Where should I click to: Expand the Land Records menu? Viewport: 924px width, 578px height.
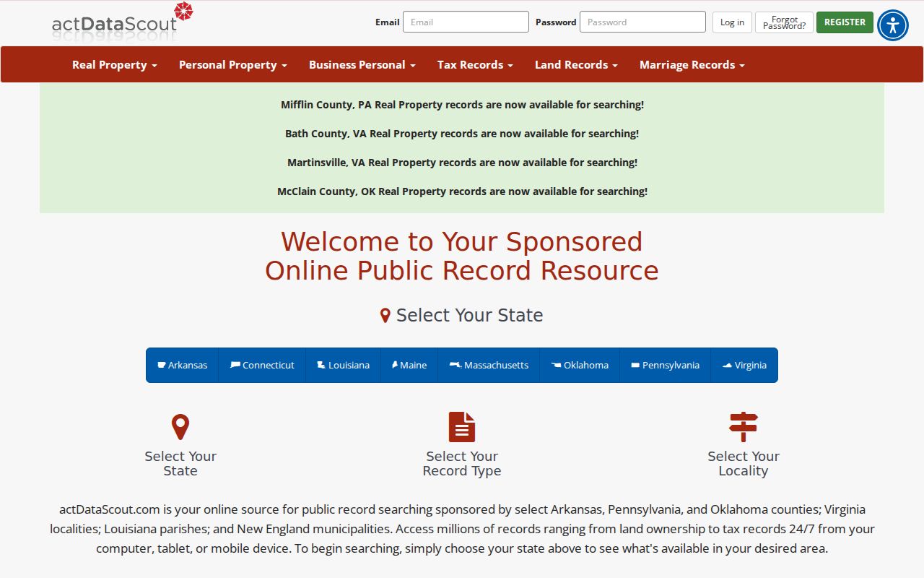point(576,64)
